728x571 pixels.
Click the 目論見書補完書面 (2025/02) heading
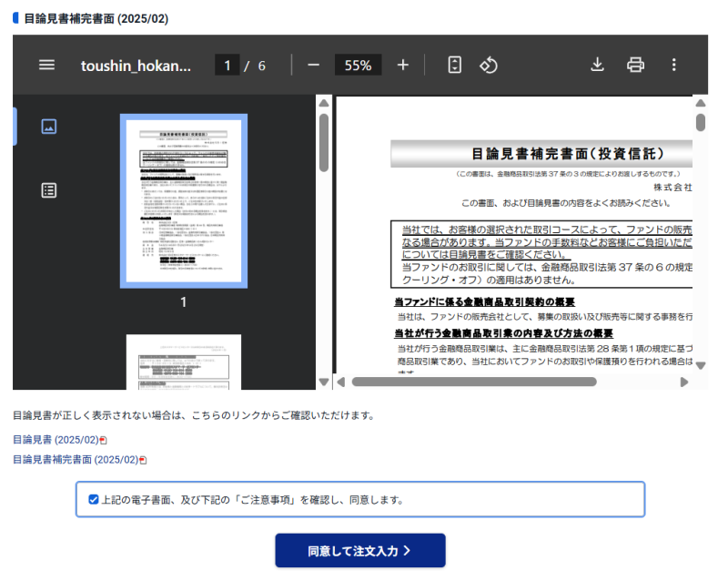96,18
